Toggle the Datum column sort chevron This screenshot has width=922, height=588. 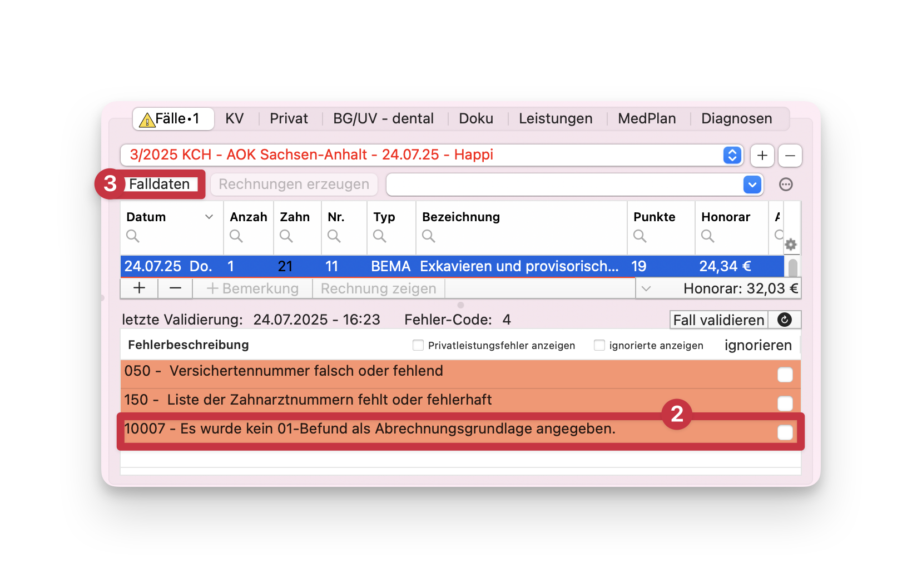point(209,217)
